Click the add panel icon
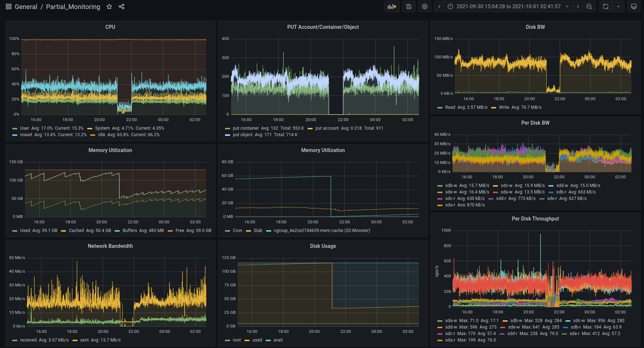 pyautogui.click(x=392, y=6)
